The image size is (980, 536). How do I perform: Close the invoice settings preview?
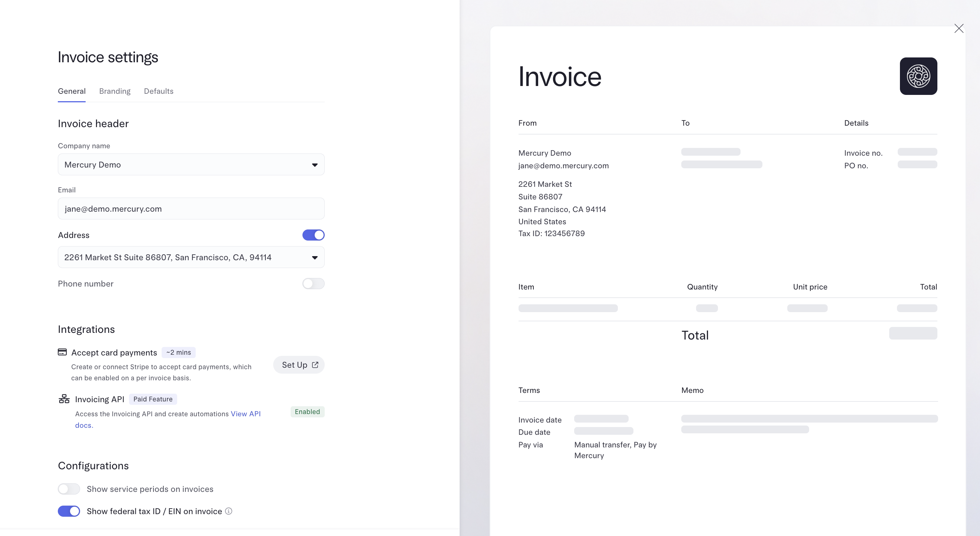pos(959,29)
